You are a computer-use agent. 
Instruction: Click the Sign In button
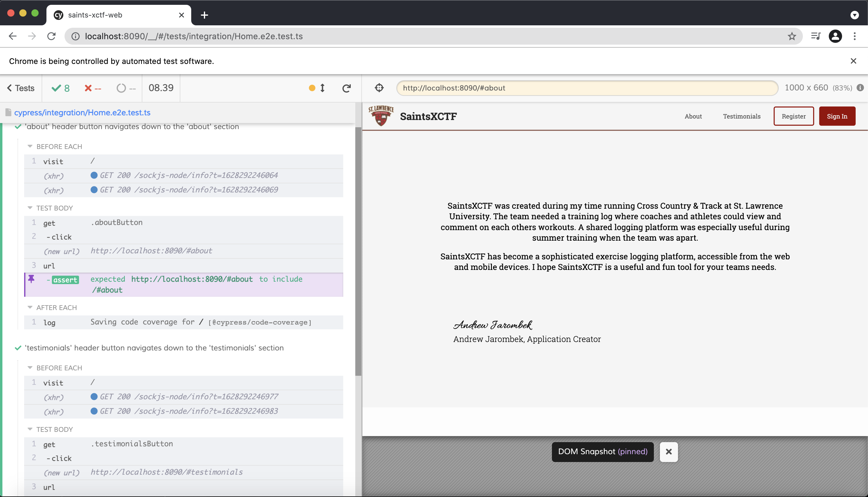coord(837,116)
